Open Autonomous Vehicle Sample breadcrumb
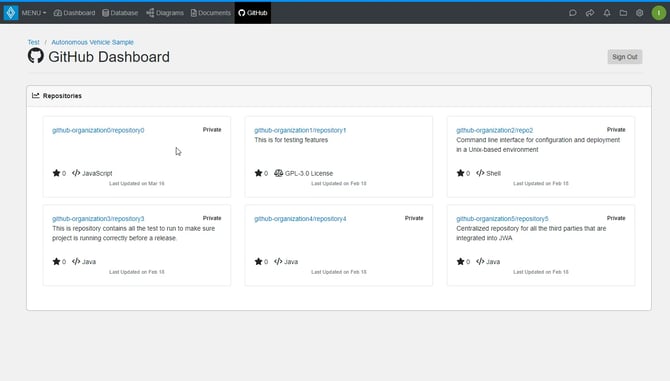This screenshot has height=381, width=670. [92, 42]
